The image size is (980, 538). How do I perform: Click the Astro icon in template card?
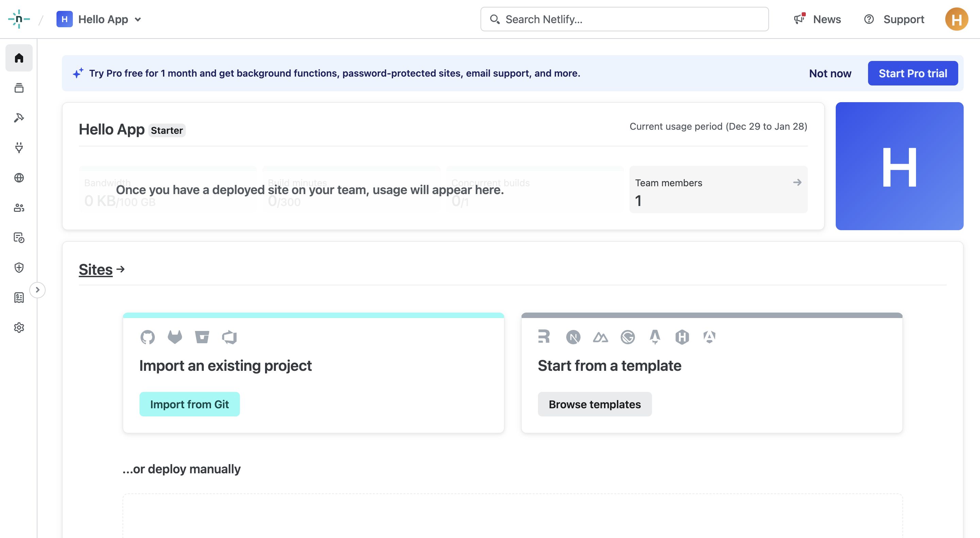coord(655,337)
